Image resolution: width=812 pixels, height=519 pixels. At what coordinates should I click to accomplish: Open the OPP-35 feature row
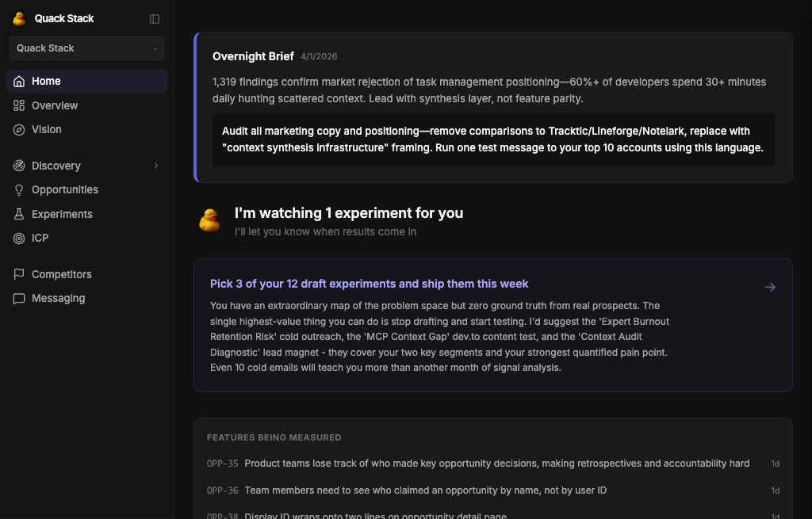496,464
